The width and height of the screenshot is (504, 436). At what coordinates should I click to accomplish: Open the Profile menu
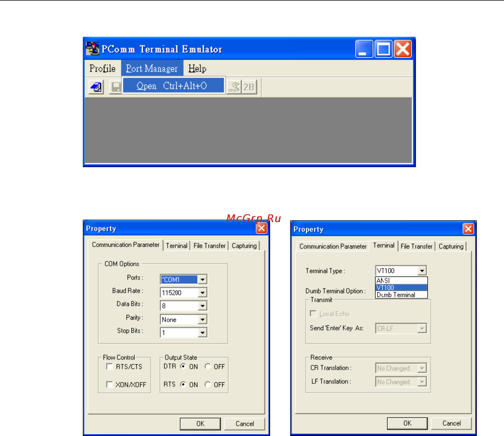point(102,68)
